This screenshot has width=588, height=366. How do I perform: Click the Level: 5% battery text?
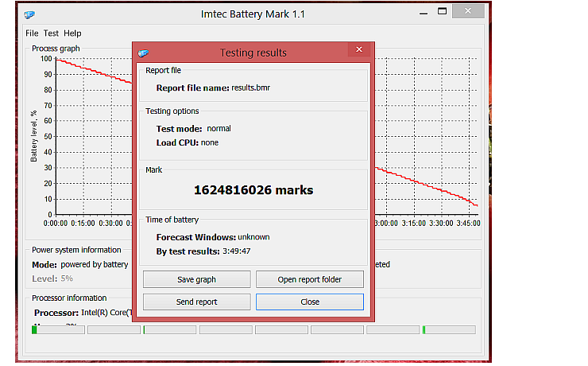click(x=52, y=278)
